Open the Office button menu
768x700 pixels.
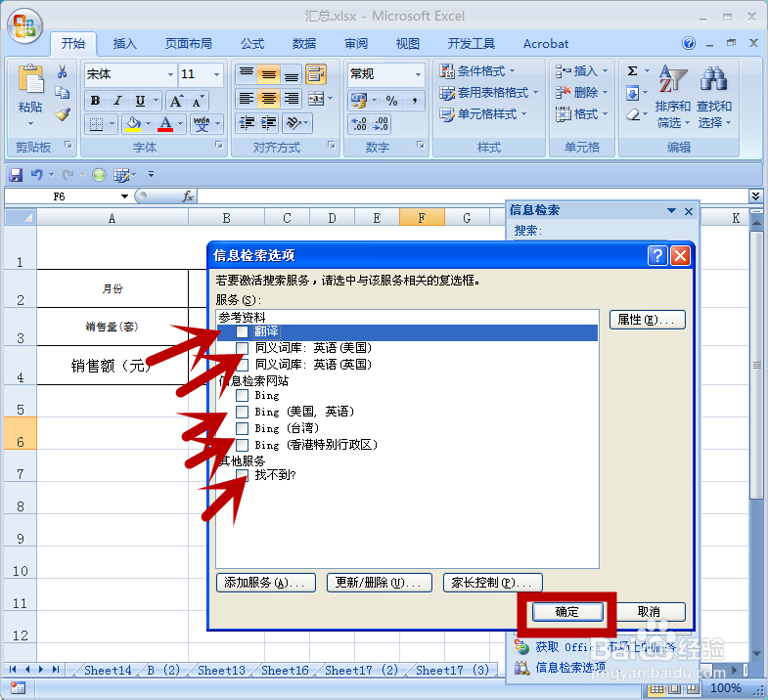[24, 26]
